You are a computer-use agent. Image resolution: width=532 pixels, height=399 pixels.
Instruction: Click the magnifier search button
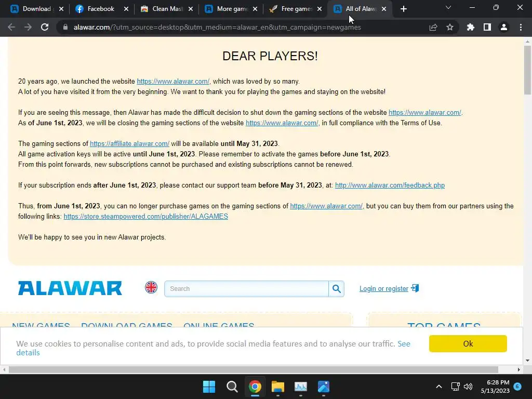tap(336, 289)
